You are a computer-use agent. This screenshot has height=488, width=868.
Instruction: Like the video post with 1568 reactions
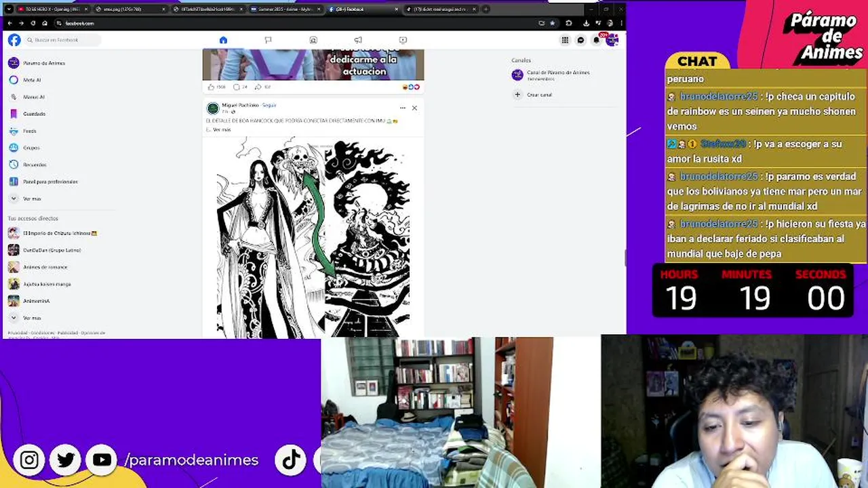pos(216,87)
